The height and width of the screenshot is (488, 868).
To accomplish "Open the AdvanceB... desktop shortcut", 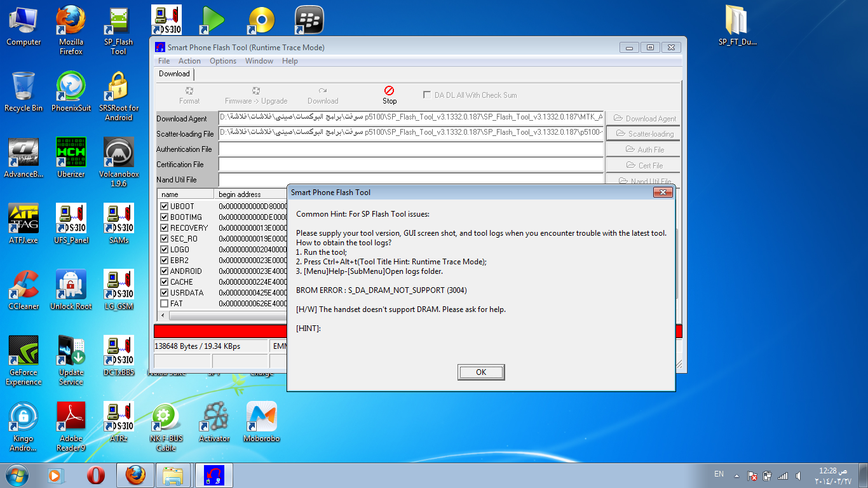I will (24, 158).
